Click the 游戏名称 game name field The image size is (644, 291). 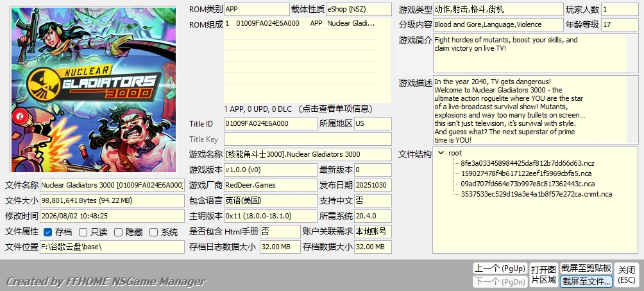pyautogui.click(x=308, y=154)
